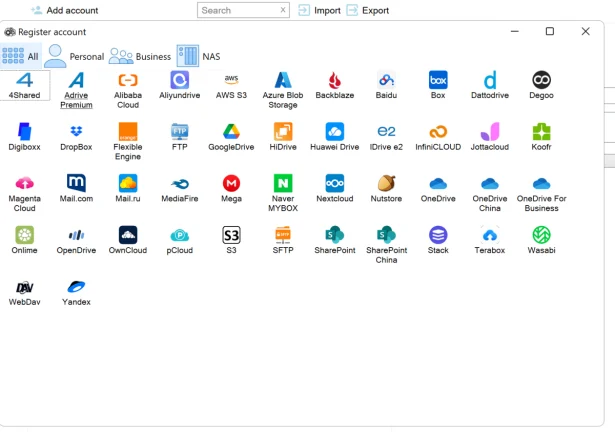The width and height of the screenshot is (615, 432).
Task: Switch to Business providers tab
Action: (x=140, y=56)
